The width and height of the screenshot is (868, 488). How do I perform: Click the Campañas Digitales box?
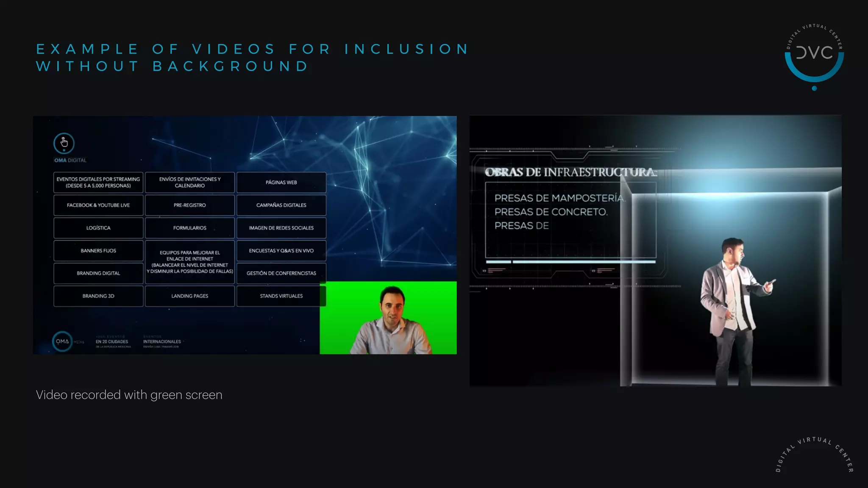coord(281,205)
